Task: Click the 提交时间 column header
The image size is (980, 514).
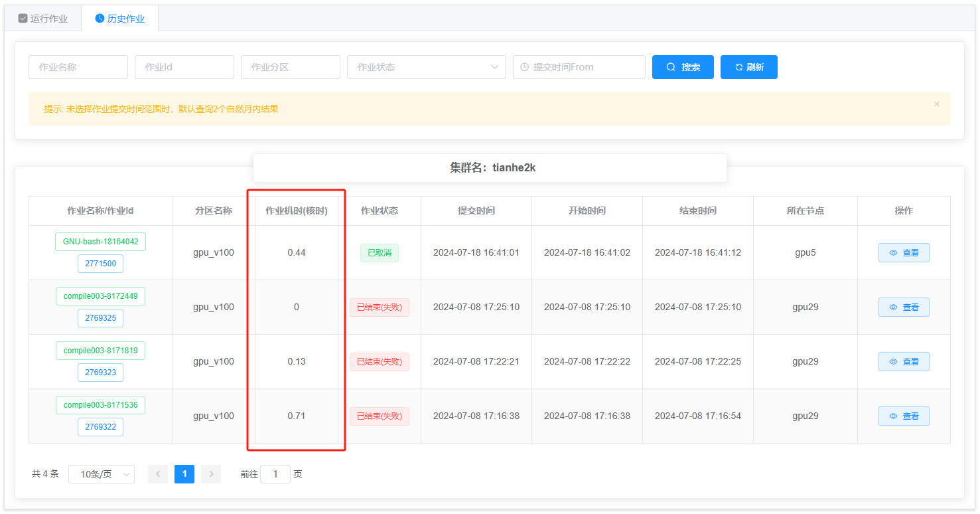Action: [476, 211]
